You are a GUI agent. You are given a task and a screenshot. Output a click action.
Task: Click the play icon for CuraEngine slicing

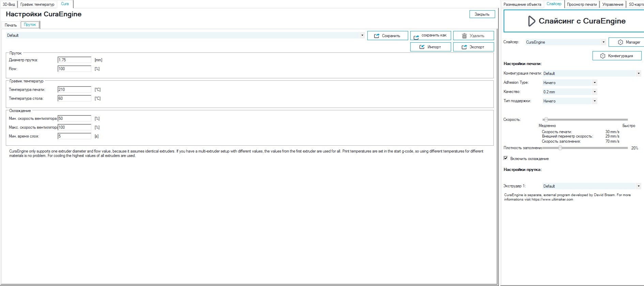tap(531, 21)
